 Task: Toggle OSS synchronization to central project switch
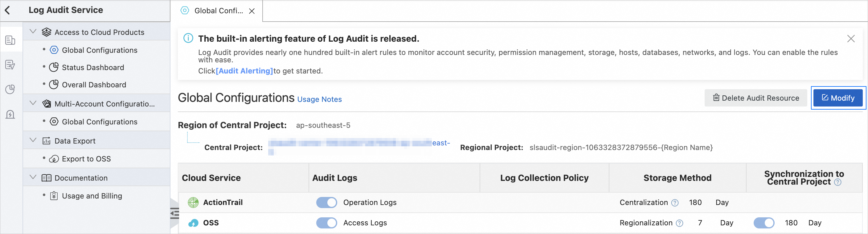click(x=764, y=223)
